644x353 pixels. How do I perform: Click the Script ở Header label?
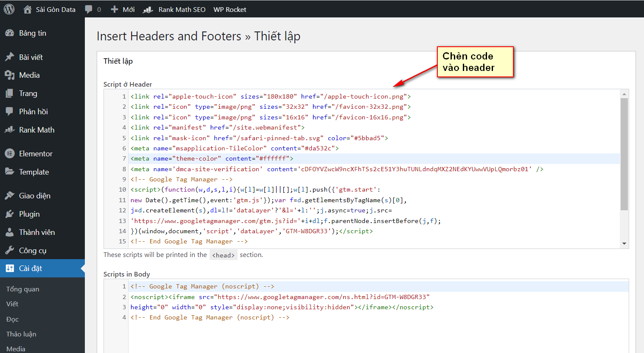tap(128, 85)
